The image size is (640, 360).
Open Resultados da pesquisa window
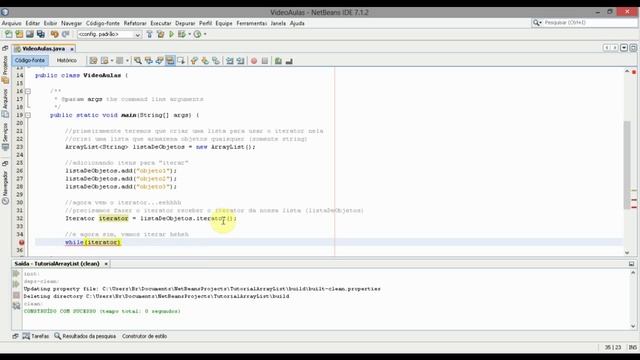click(85, 336)
